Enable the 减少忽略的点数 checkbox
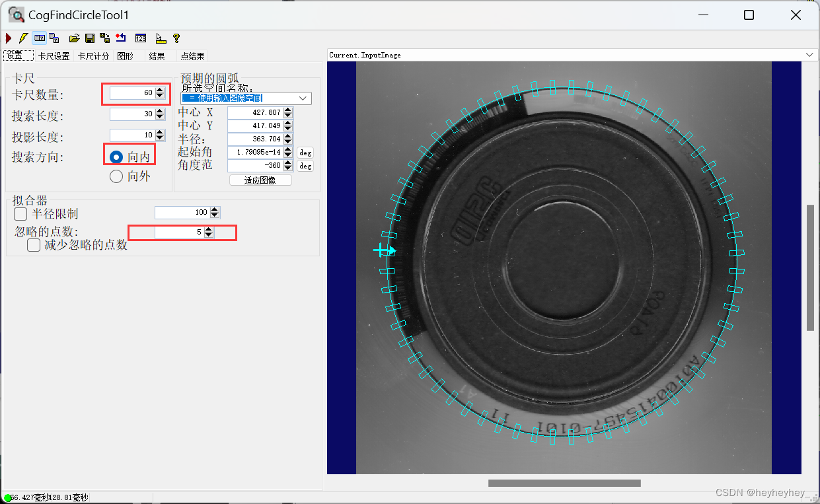The width and height of the screenshot is (820, 504). (33, 244)
